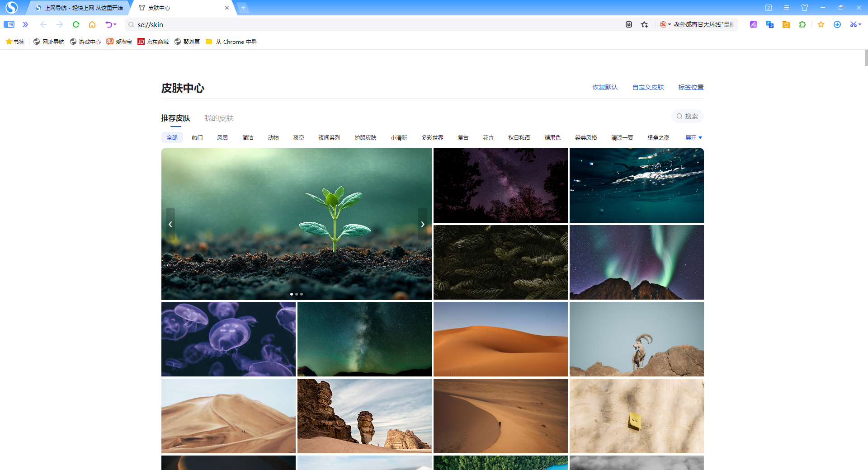The height and width of the screenshot is (470, 868).
Task: Select the 夜空 category filter
Action: (298, 138)
